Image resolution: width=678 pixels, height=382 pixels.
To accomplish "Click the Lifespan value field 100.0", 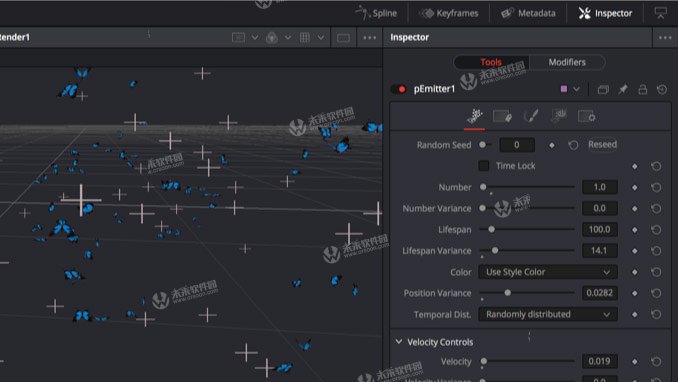I will (x=600, y=230).
